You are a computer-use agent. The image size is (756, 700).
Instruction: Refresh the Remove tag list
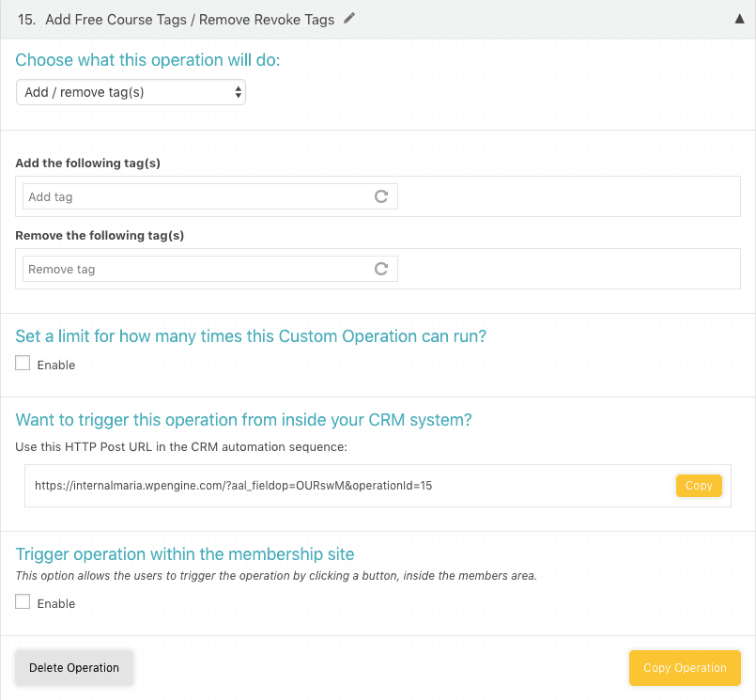[381, 270]
